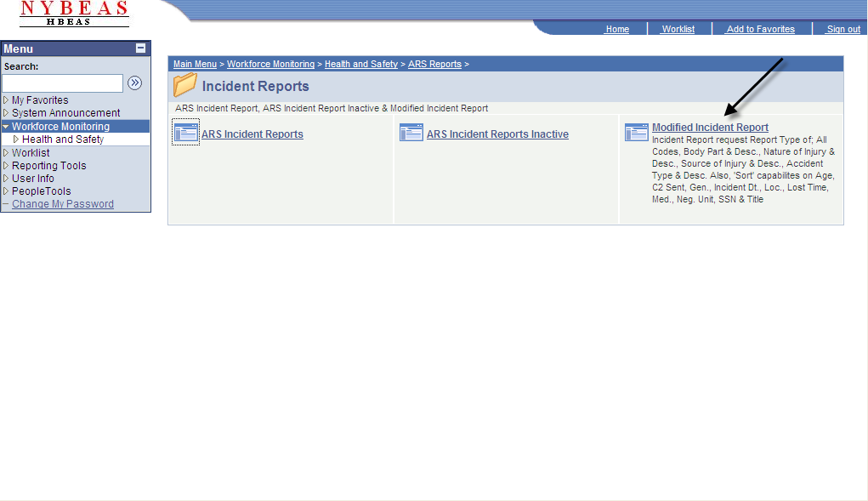
Task: Click Main Menu breadcrumb
Action: (x=195, y=64)
